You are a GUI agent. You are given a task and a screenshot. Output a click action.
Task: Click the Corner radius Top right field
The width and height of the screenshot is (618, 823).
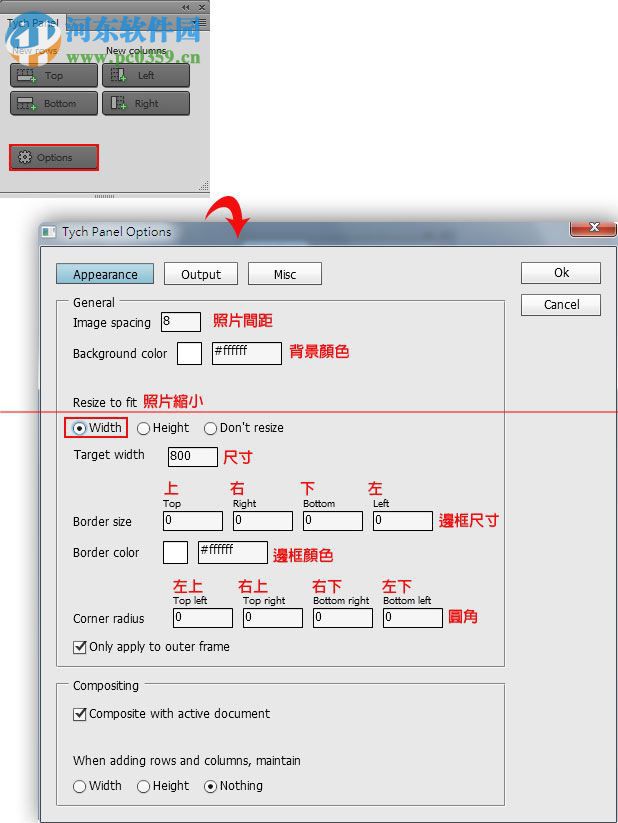click(273, 618)
